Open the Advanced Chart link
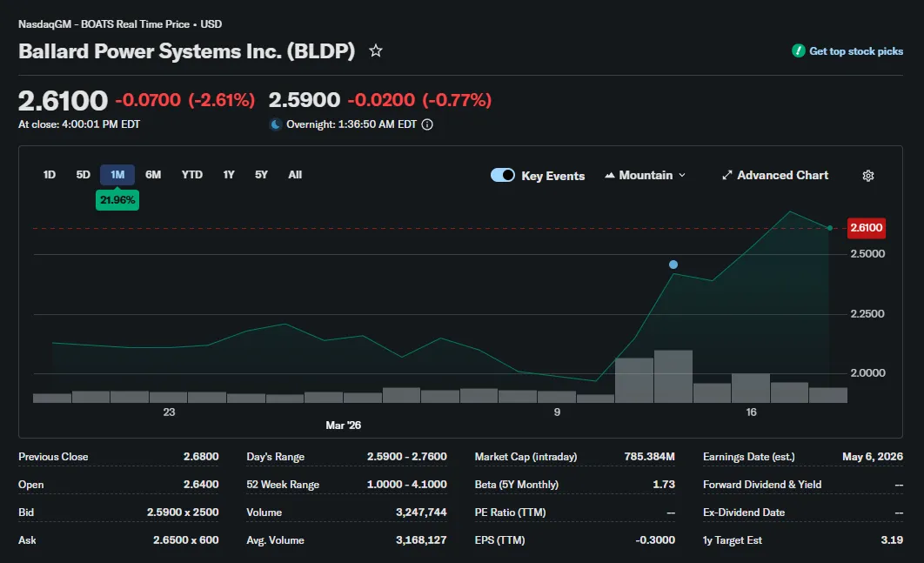This screenshot has width=924, height=563. [x=775, y=175]
